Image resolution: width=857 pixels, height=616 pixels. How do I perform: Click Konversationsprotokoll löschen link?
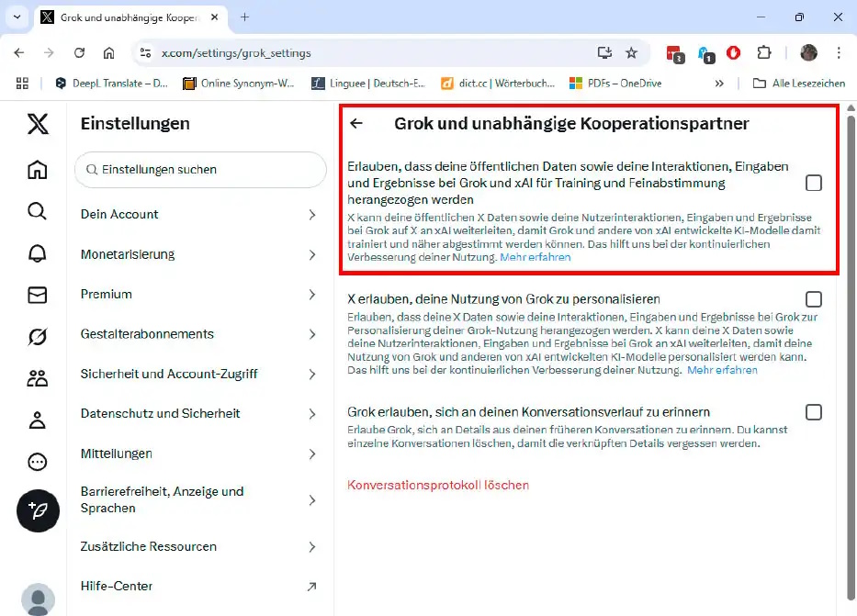(x=437, y=485)
